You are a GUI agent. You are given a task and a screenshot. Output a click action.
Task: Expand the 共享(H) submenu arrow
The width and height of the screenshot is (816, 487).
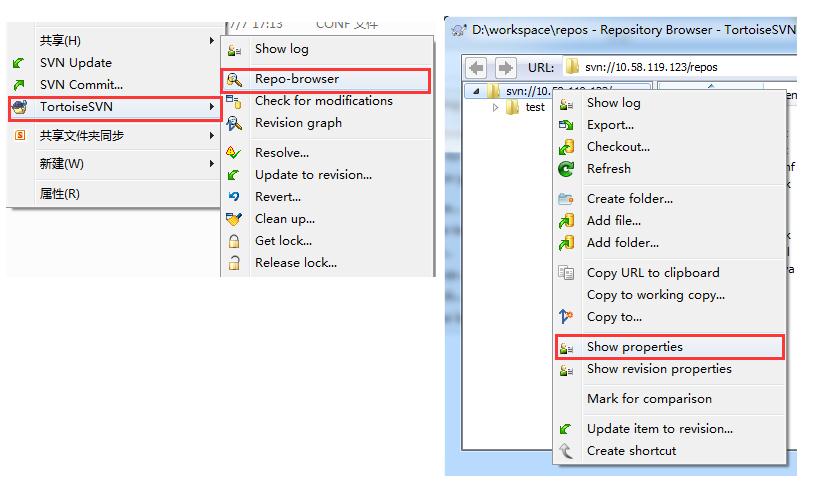tap(211, 41)
